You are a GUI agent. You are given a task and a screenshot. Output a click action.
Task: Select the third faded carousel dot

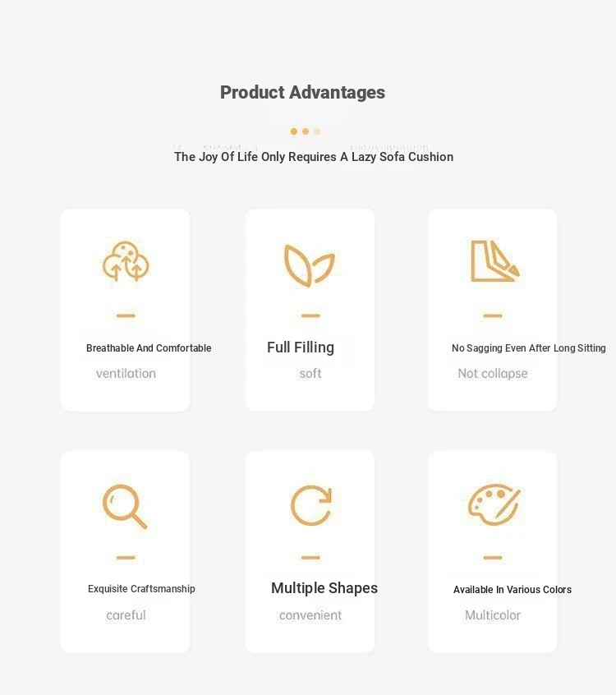click(x=317, y=131)
